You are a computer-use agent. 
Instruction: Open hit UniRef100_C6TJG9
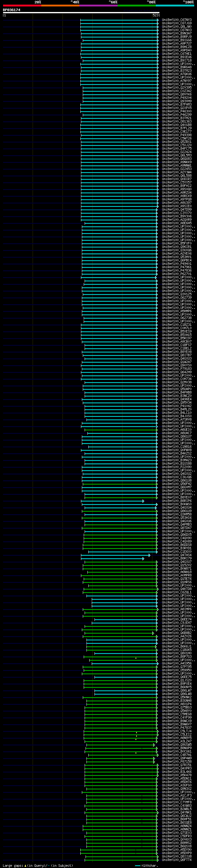[176, 23]
